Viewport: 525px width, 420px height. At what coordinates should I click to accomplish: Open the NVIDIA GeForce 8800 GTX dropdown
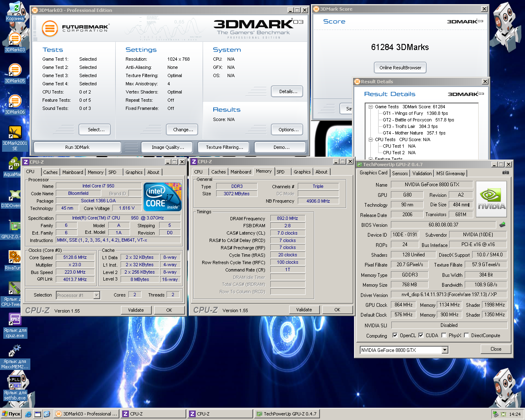click(x=445, y=350)
